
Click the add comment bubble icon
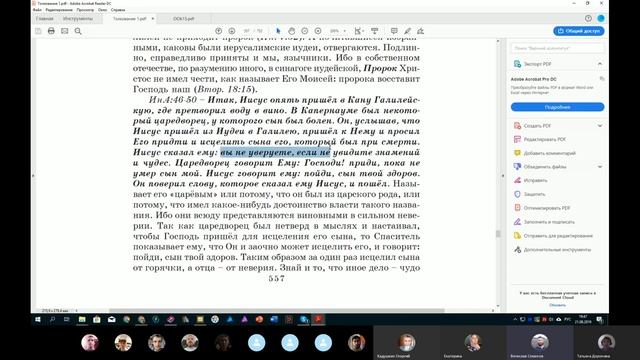coord(394,31)
